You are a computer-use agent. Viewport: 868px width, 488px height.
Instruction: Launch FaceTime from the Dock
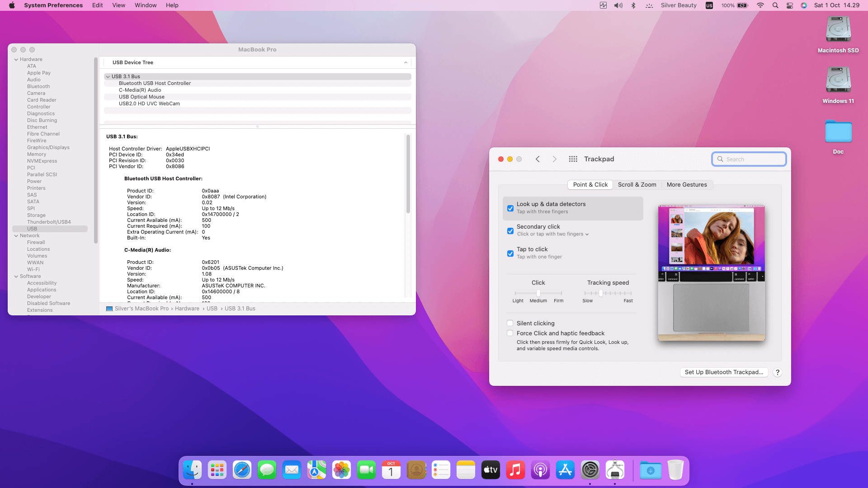(x=367, y=470)
